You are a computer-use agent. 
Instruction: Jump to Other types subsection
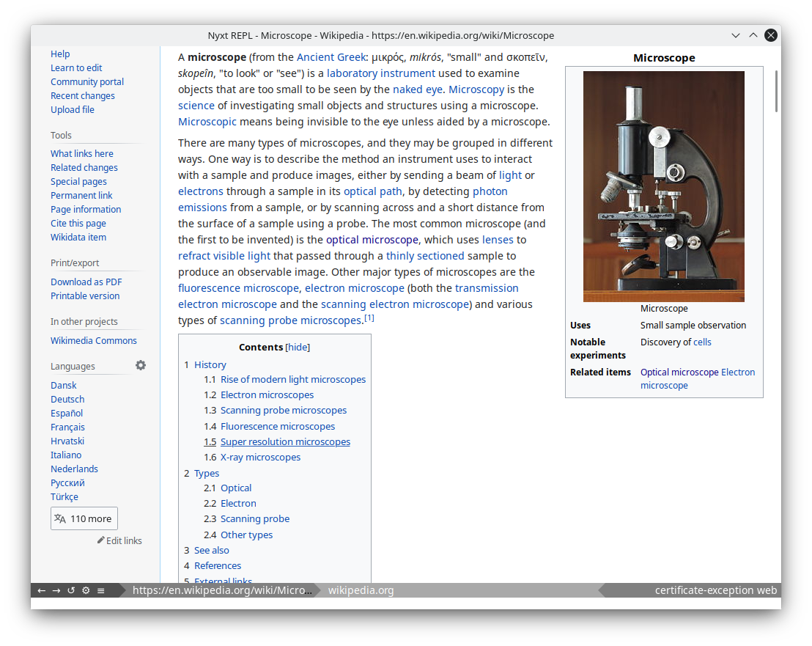246,535
